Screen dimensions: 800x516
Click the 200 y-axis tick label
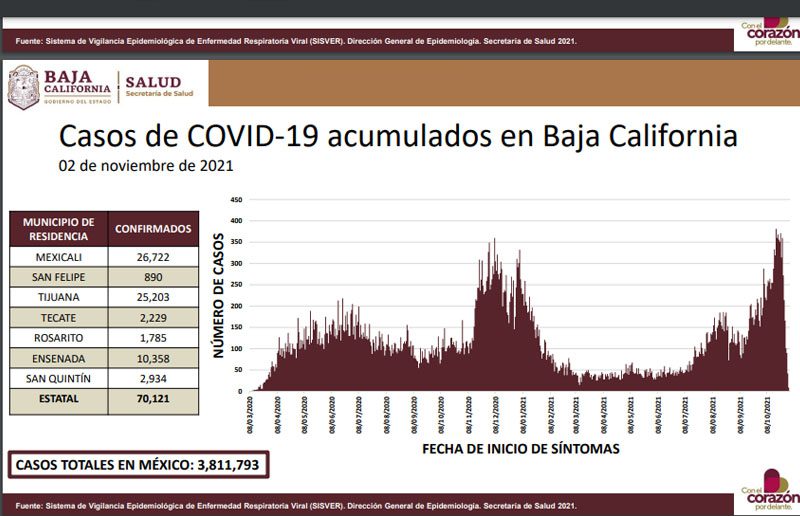236,306
